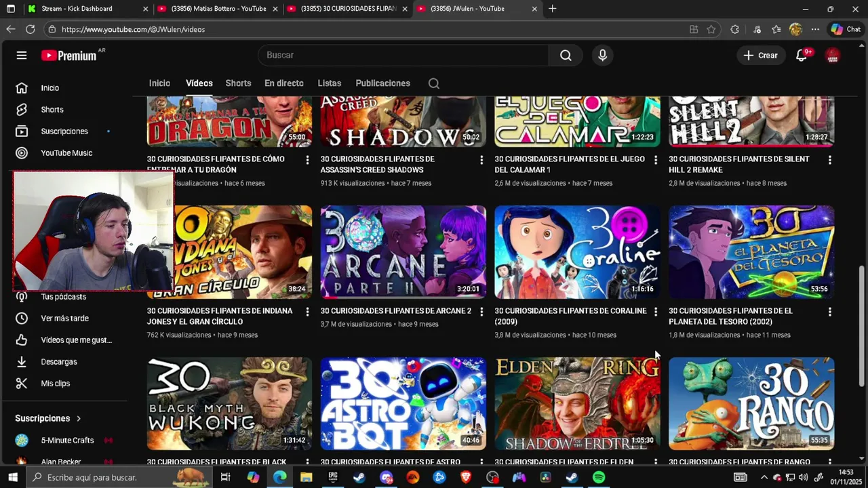Viewport: 868px width, 488px height.
Task: Play the Black Myth Wukong thumbnail
Action: tap(230, 404)
